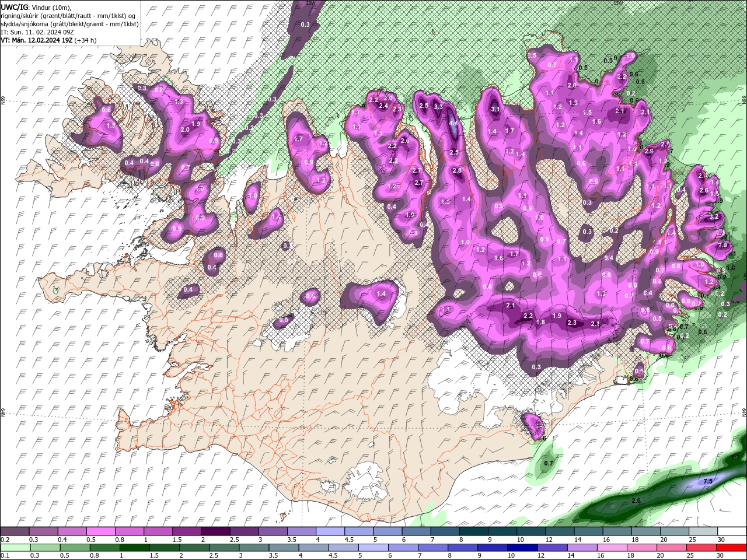Screen dimensions: 747x560
Task: Click the 3.3 precipitation value on the map
Action: pyautogui.click(x=438, y=107)
